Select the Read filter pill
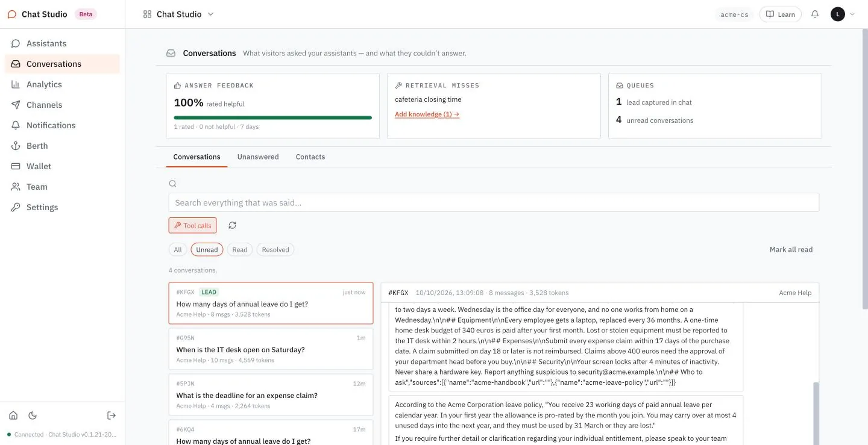This screenshot has width=868, height=445. point(240,249)
